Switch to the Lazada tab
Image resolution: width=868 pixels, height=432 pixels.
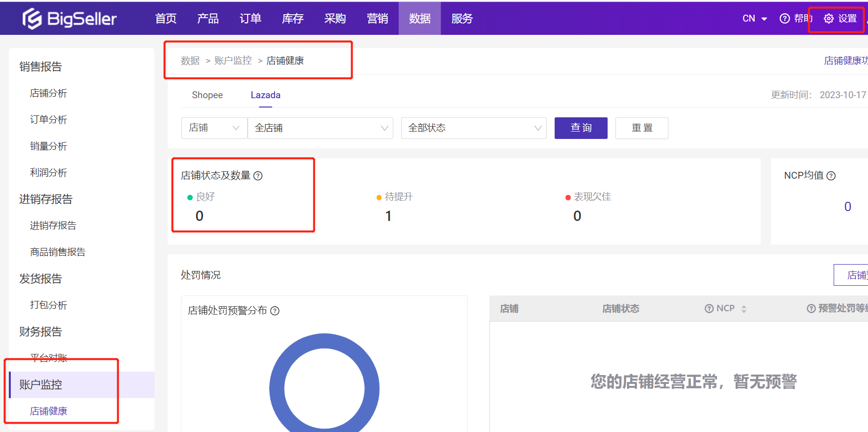tap(266, 95)
